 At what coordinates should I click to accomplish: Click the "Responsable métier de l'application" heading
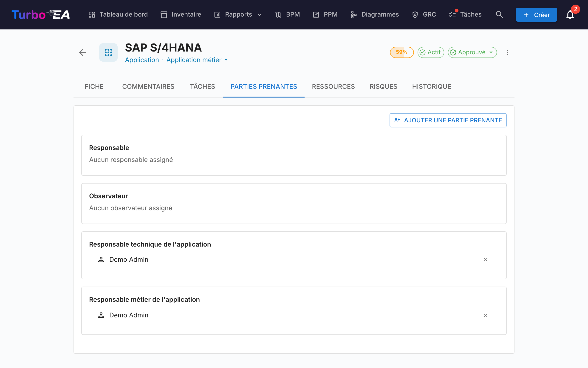click(144, 300)
